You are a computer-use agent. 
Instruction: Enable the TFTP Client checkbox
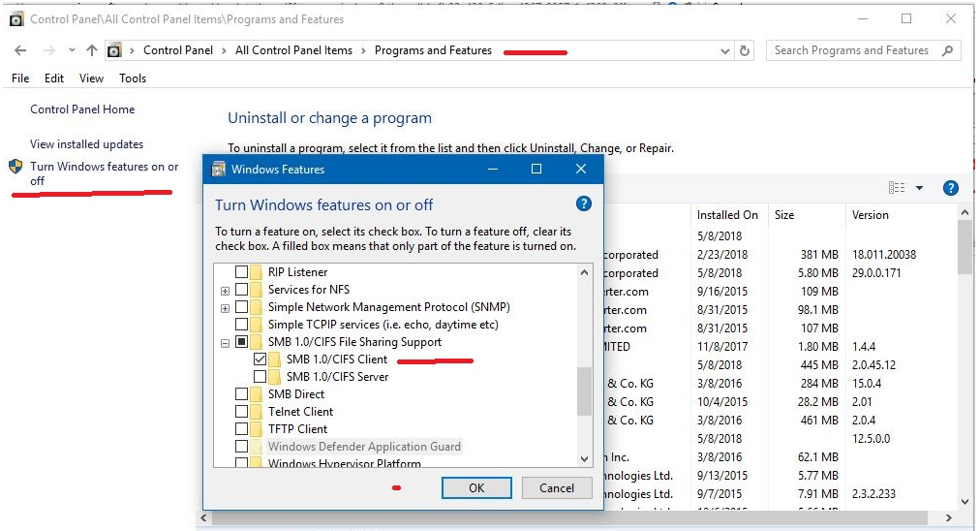tap(241, 429)
